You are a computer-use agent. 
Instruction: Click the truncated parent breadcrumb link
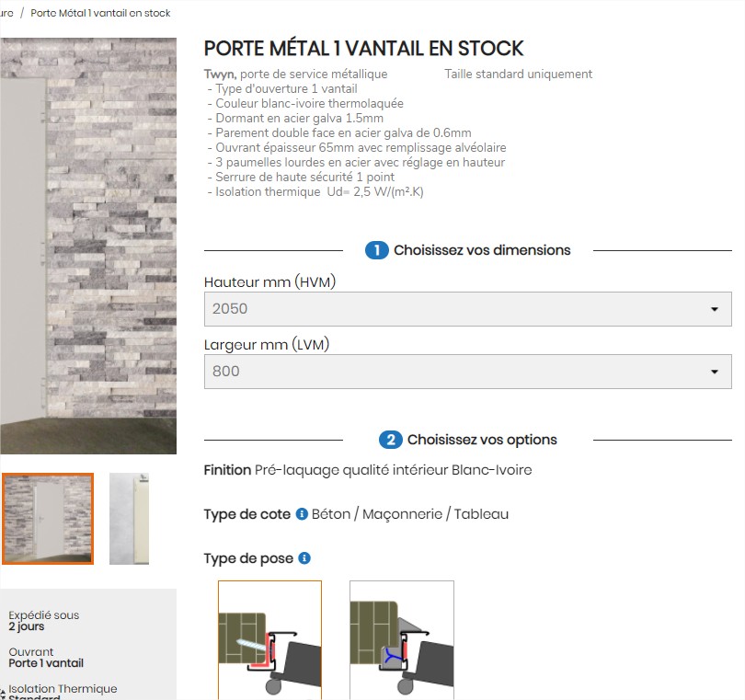(x=6, y=13)
